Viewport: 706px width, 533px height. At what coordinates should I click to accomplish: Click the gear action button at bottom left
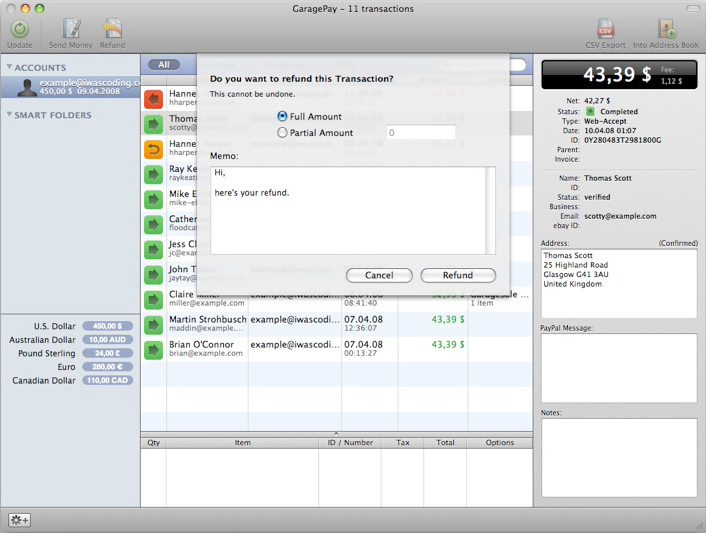click(x=19, y=520)
